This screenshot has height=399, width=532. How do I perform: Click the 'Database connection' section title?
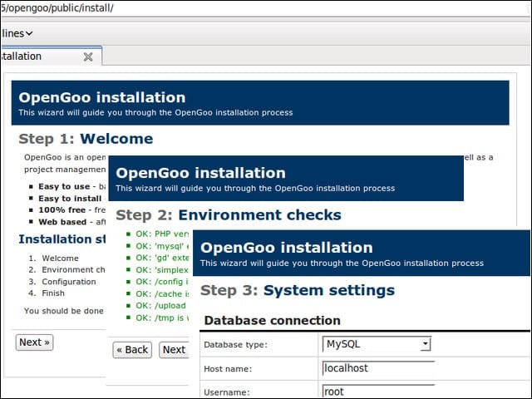(272, 321)
